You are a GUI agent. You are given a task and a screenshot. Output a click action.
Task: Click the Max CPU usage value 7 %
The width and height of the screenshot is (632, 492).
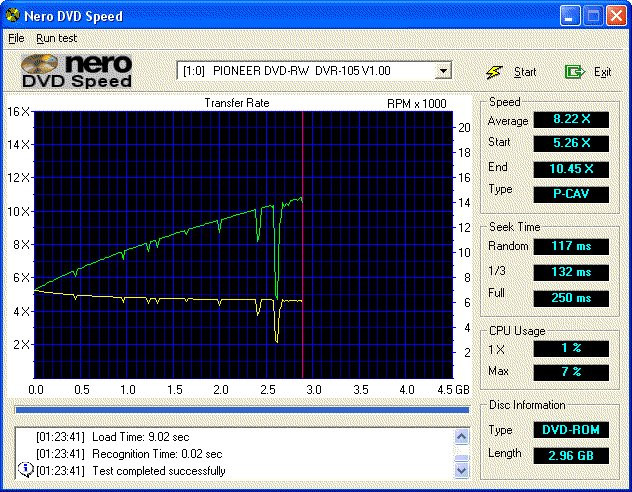click(571, 372)
